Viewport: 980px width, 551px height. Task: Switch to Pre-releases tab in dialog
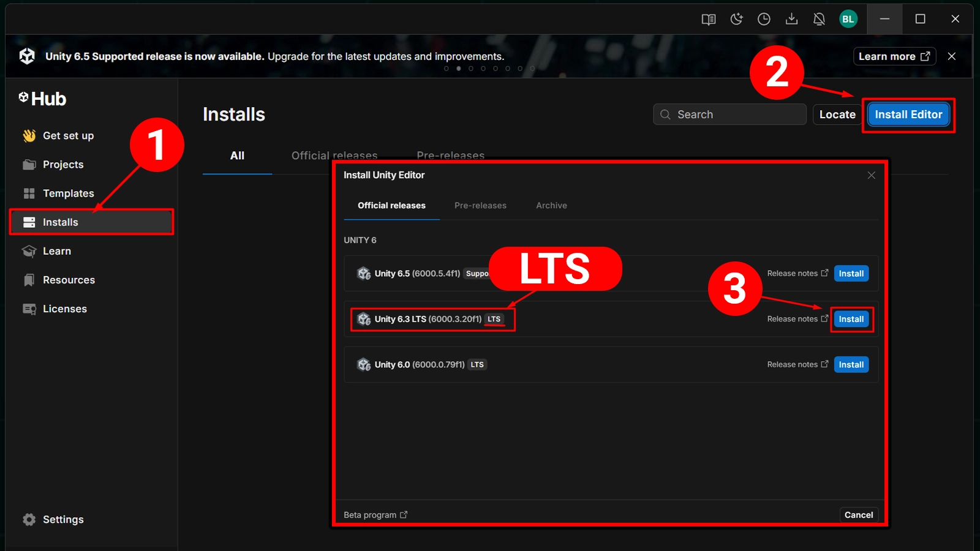480,206
